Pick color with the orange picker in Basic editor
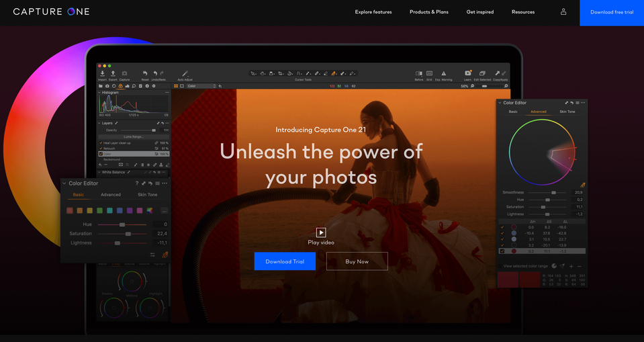This screenshot has height=342, width=644. pyautogui.click(x=165, y=255)
